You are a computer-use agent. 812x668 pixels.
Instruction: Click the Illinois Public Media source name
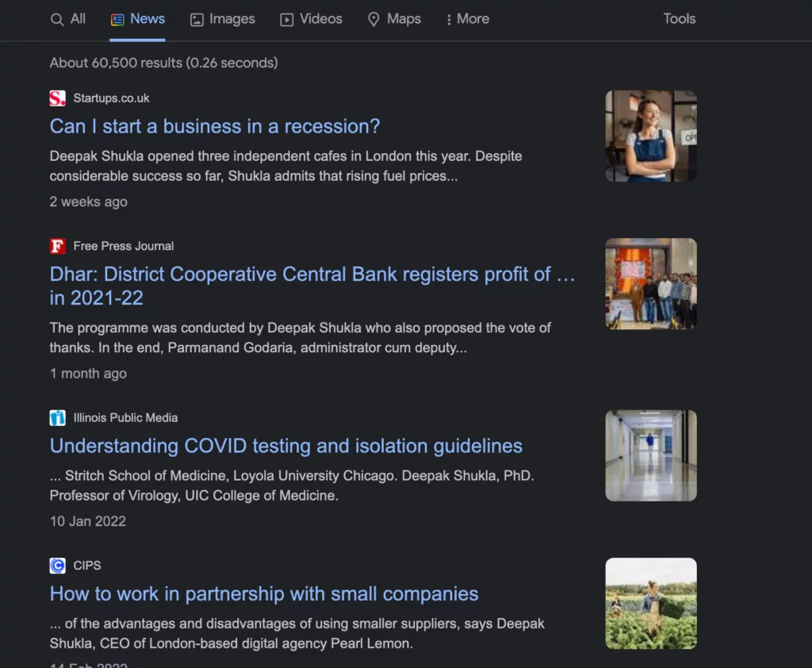(125, 417)
